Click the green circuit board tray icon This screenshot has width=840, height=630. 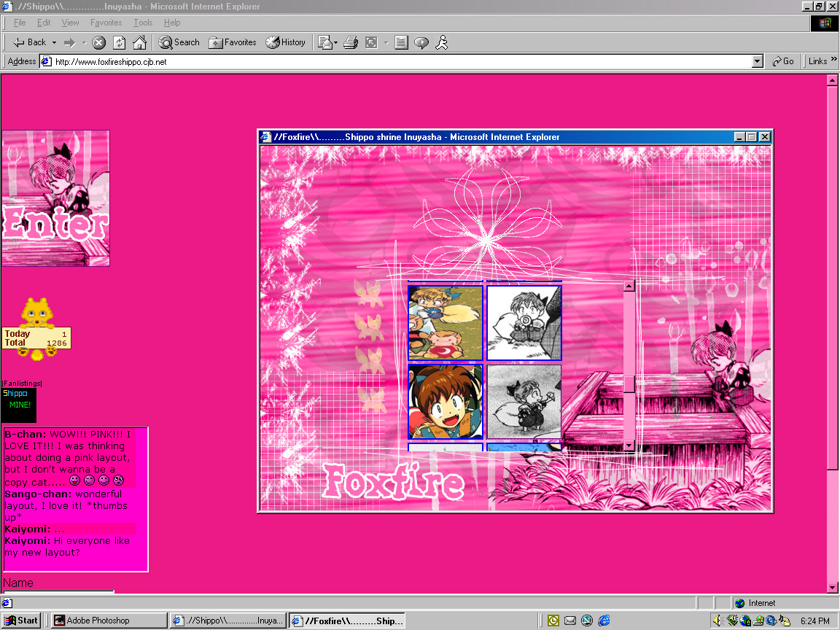pos(732,621)
